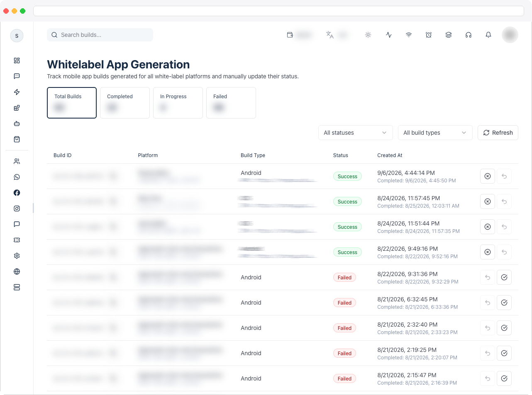Mark 8/21/2026 6:32:45 PM build as completed
Viewport: 532px width, 395px height.
(504, 303)
